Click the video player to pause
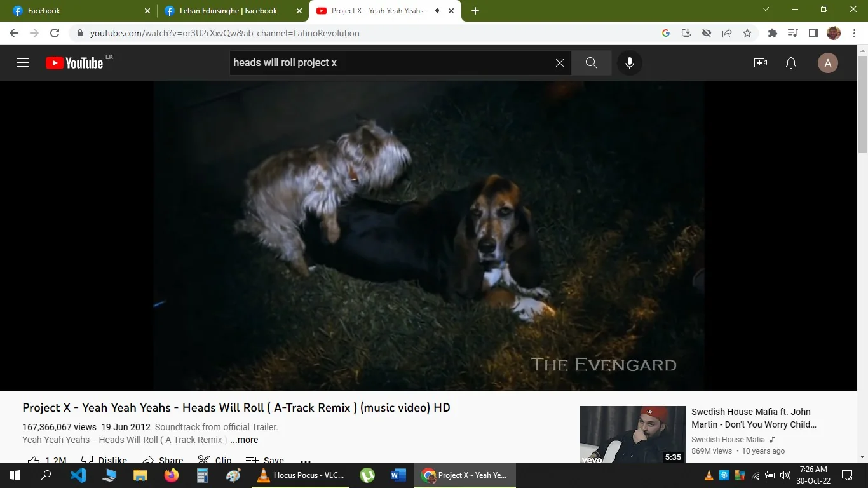 coord(428,236)
